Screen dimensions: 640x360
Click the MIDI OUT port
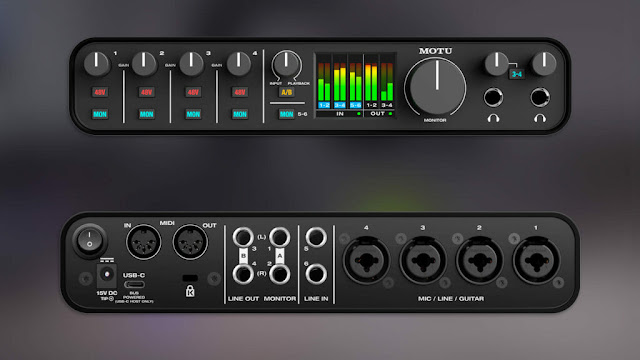(x=190, y=242)
